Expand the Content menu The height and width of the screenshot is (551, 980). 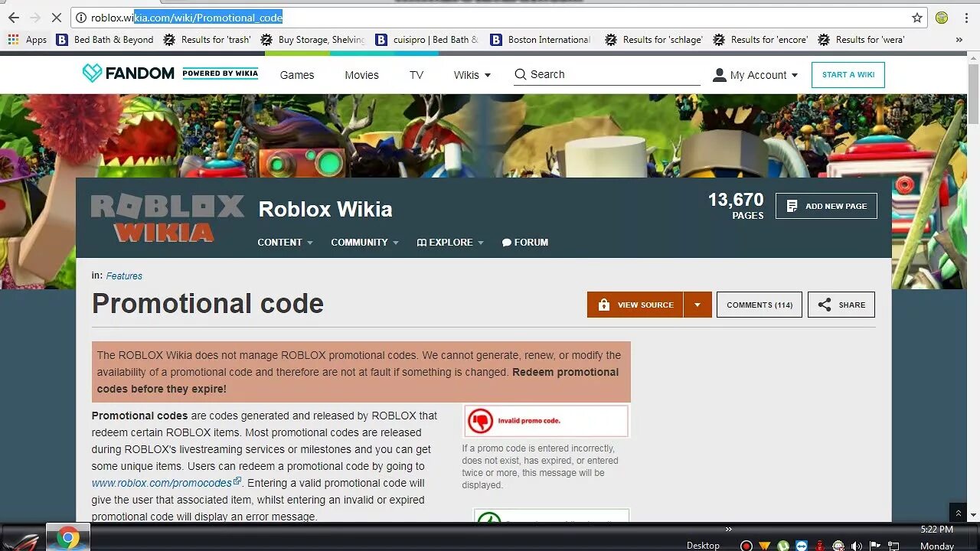[x=285, y=243]
